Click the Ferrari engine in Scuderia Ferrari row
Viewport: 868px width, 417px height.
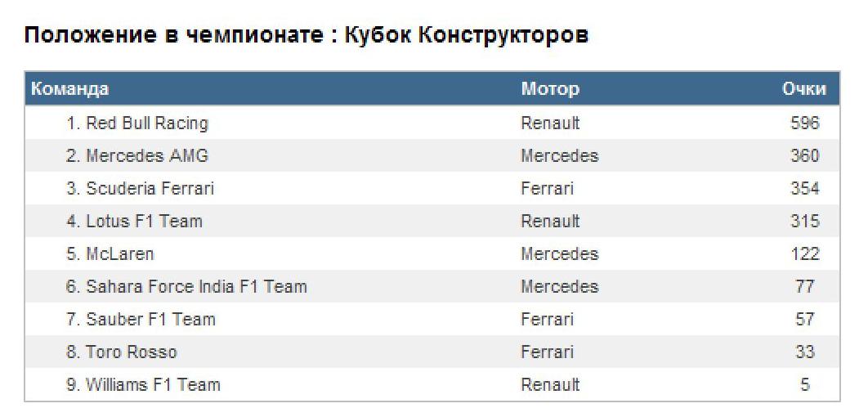tap(547, 189)
